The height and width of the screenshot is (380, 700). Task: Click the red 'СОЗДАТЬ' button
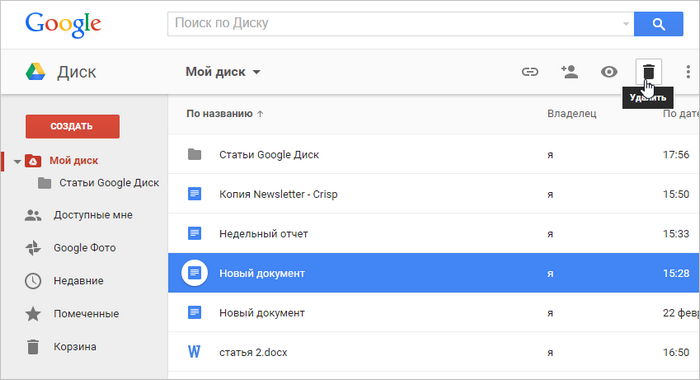tap(72, 126)
